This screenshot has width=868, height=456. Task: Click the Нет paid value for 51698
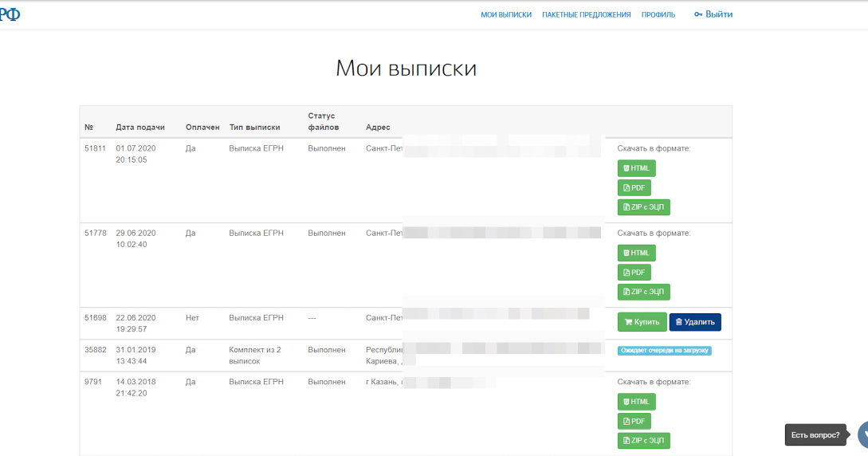click(x=192, y=317)
